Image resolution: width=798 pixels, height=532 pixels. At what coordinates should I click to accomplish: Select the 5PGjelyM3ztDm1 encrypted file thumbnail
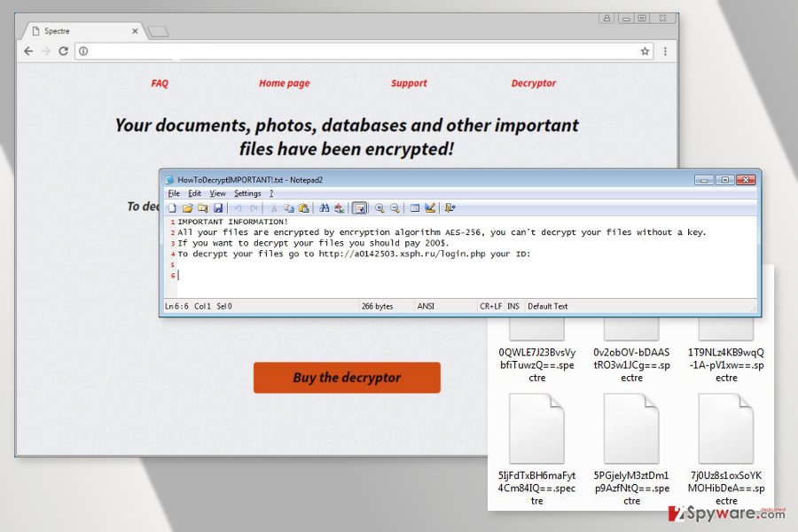pos(631,428)
